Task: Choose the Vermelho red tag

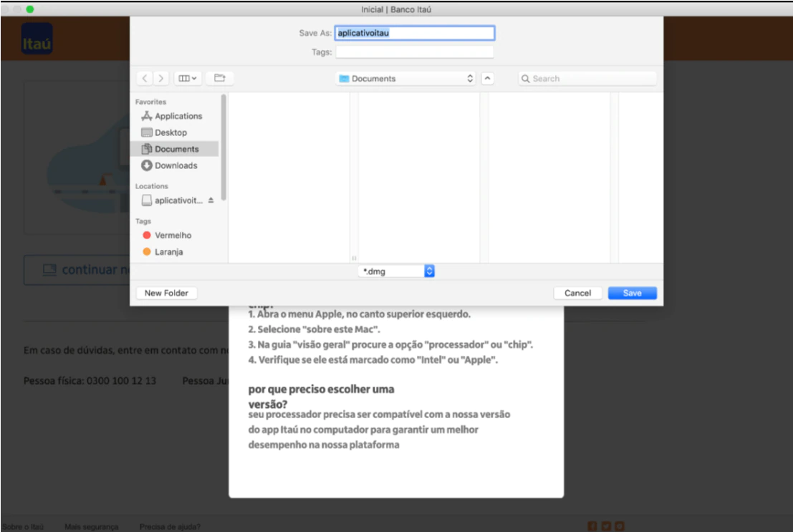Action: coord(168,235)
